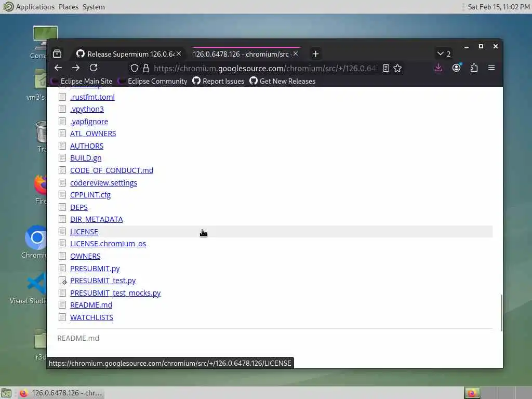Click the page vertical scrollbar thumb
The width and height of the screenshot is (532, 399).
[x=501, y=313]
